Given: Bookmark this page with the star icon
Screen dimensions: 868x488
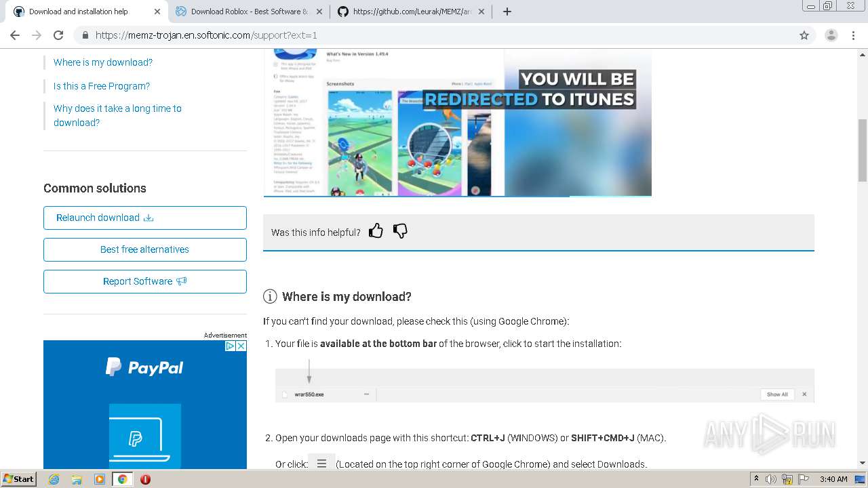Looking at the screenshot, I should click(x=804, y=35).
